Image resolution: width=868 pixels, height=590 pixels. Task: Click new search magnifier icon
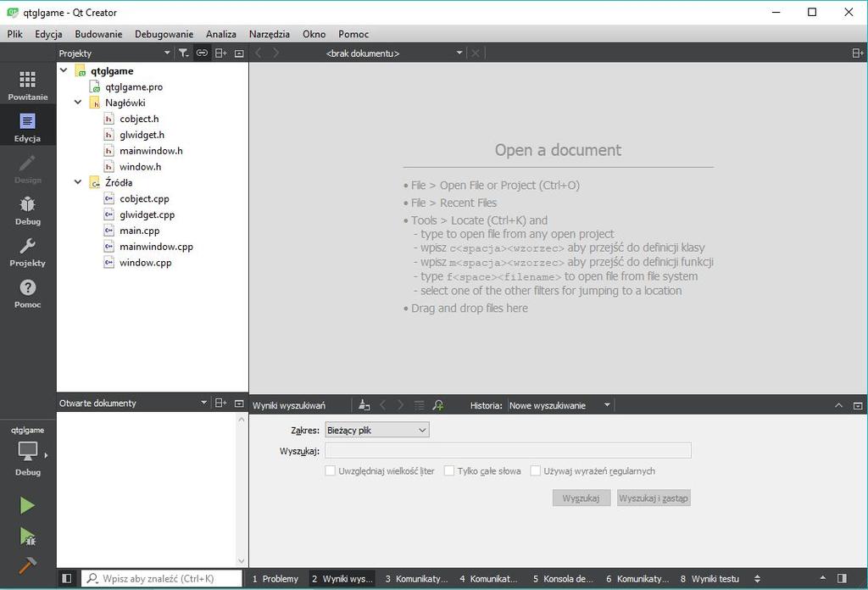coord(438,405)
